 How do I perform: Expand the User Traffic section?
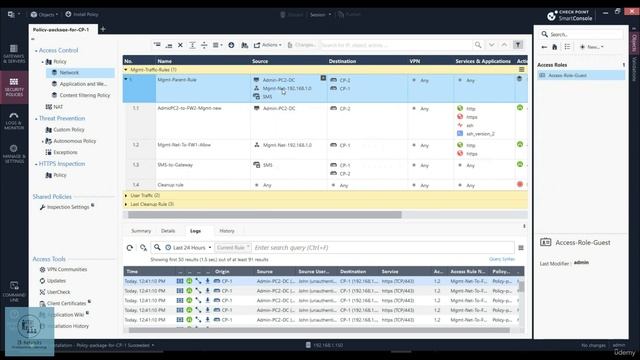tap(126, 196)
